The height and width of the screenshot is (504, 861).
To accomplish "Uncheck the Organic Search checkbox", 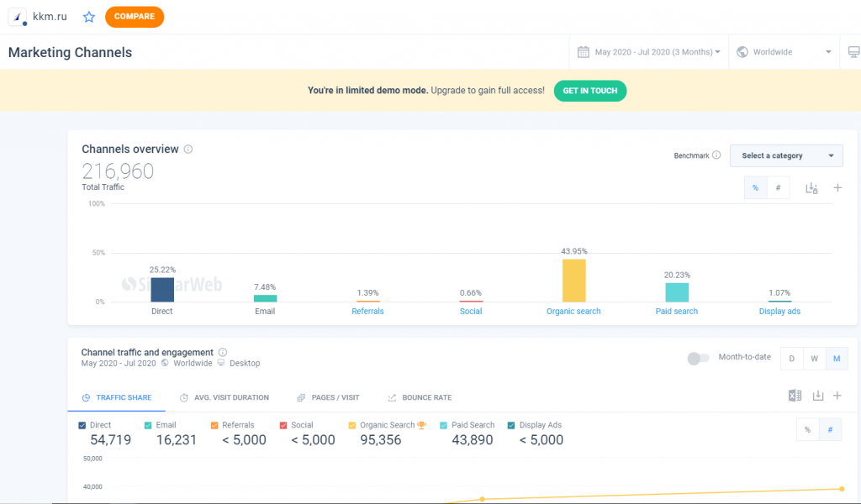I will tap(352, 425).
